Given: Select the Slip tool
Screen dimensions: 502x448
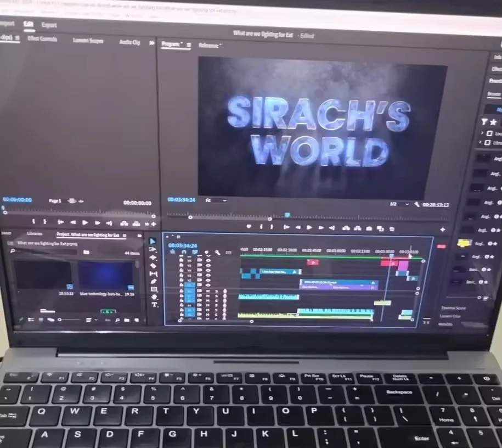Looking at the screenshot, I should 154,273.
